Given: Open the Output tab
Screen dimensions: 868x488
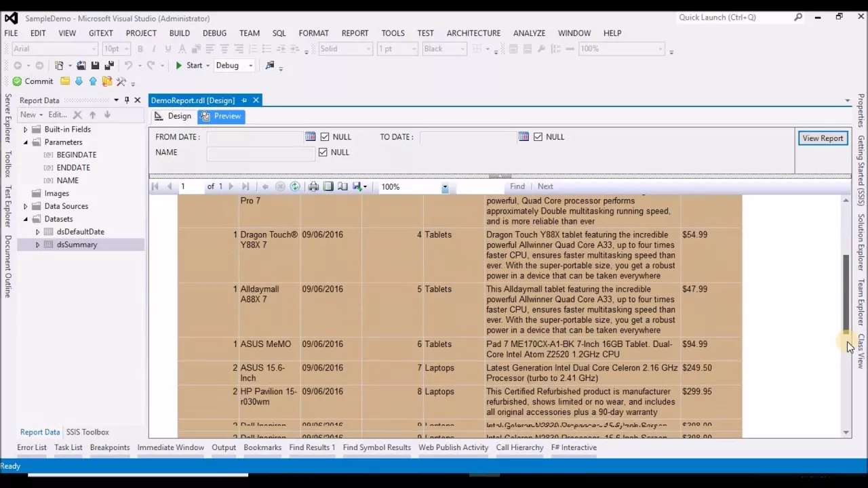Looking at the screenshot, I should point(224,447).
